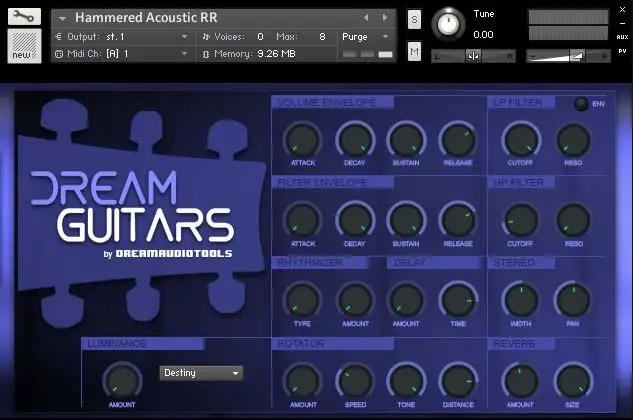633x420 pixels.
Task: Click the pan slider center handle
Action: 473,56
